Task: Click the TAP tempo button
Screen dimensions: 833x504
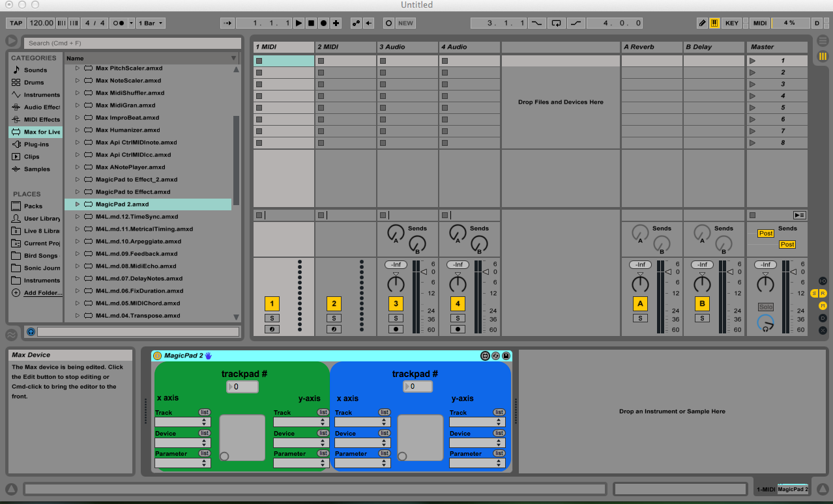Action: click(x=16, y=23)
